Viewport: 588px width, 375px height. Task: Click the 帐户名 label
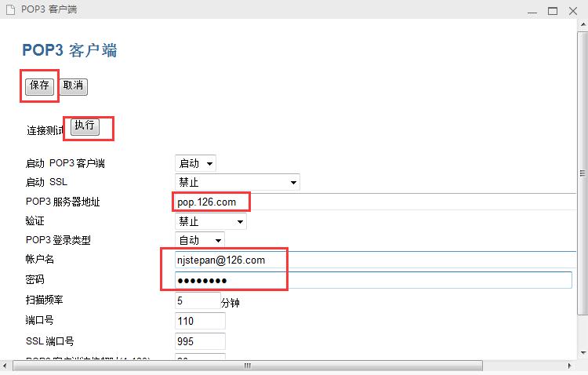[x=40, y=259]
